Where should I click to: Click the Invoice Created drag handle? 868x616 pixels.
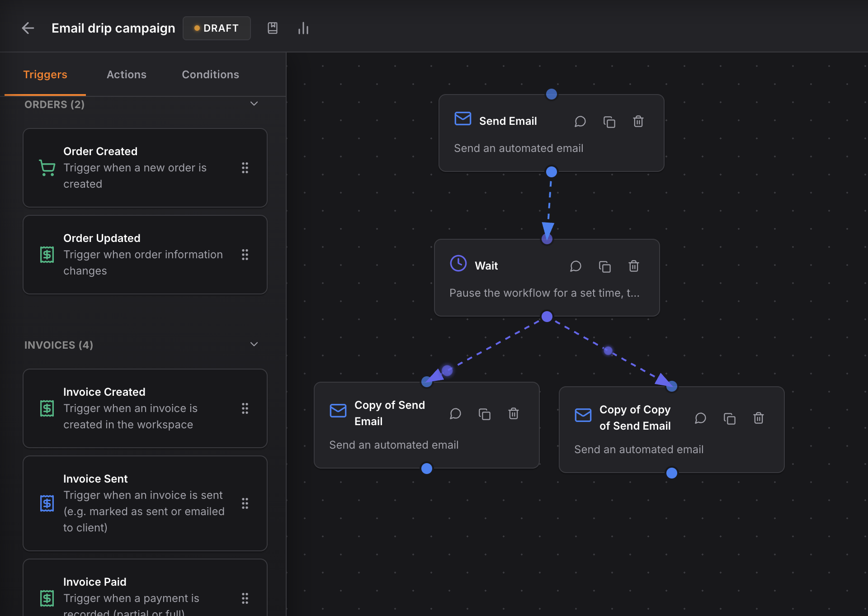click(245, 408)
